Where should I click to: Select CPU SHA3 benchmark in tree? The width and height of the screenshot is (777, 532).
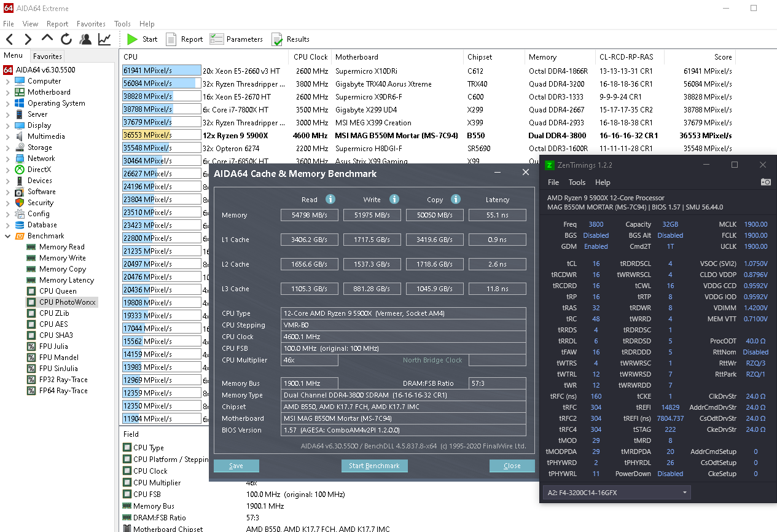[x=56, y=335]
